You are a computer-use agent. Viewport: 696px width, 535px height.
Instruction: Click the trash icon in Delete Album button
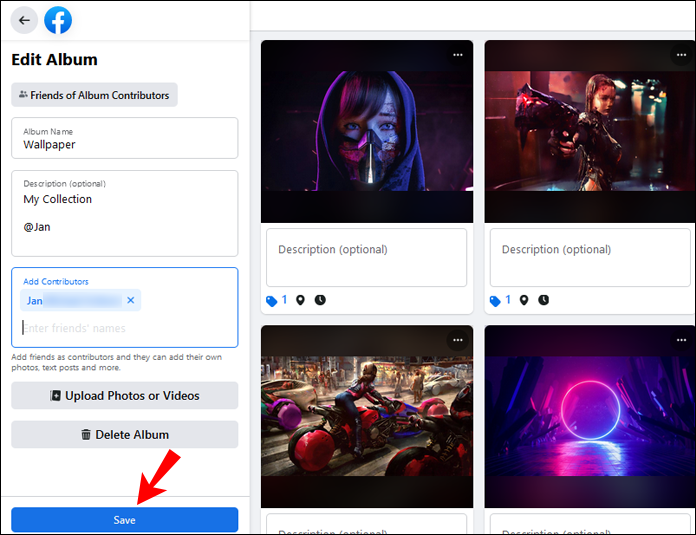(86, 434)
